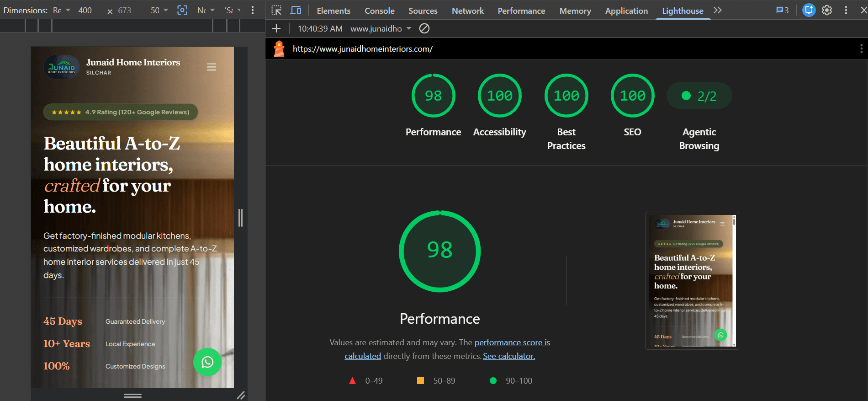Switch to the Sources tab
This screenshot has height=401, width=868.
click(423, 11)
